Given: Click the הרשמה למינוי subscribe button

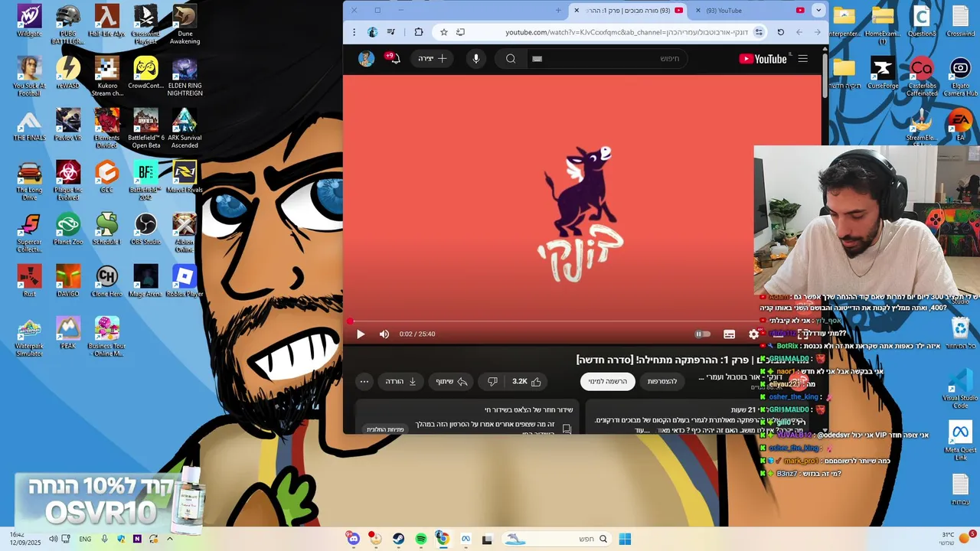Looking at the screenshot, I should pyautogui.click(x=608, y=381).
